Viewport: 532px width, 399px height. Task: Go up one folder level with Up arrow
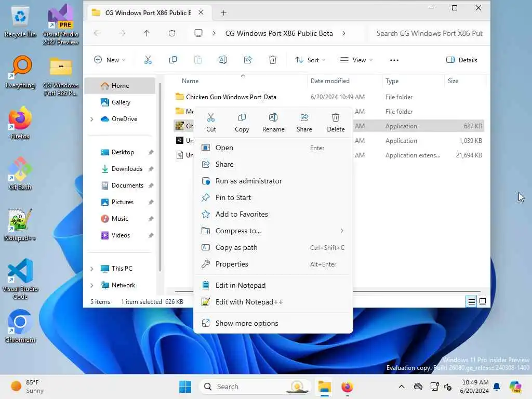147,33
